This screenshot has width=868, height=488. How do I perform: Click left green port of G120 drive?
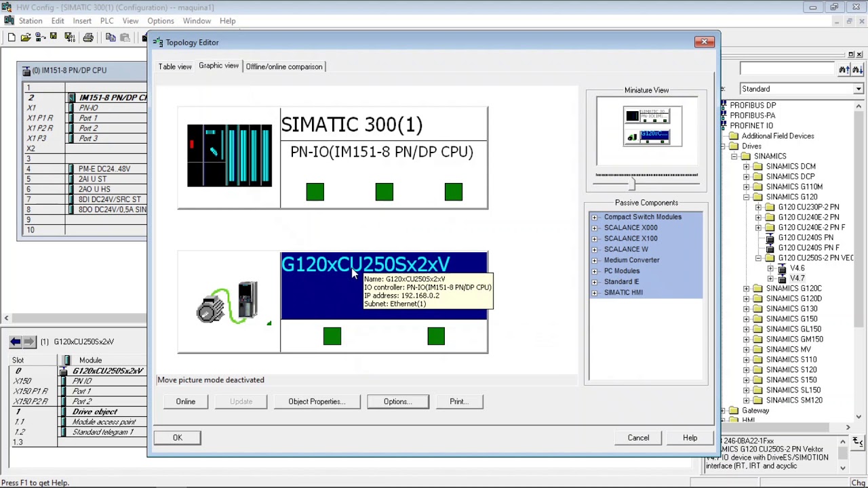click(332, 336)
